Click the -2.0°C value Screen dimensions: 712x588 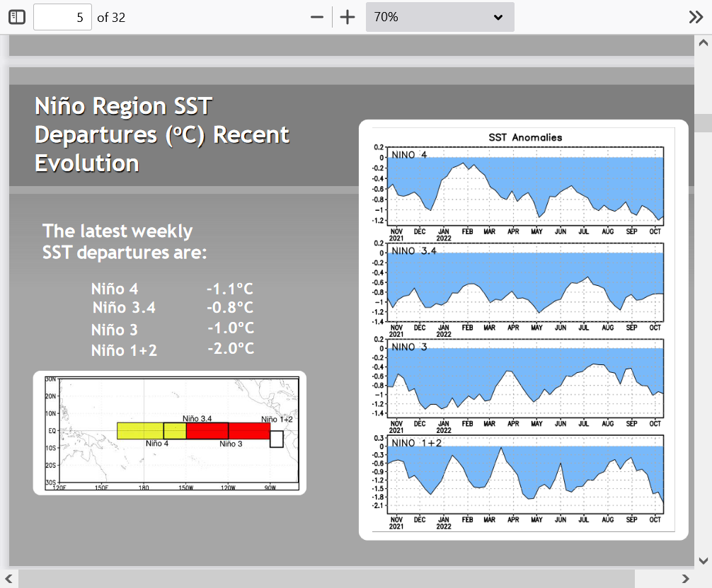(231, 349)
